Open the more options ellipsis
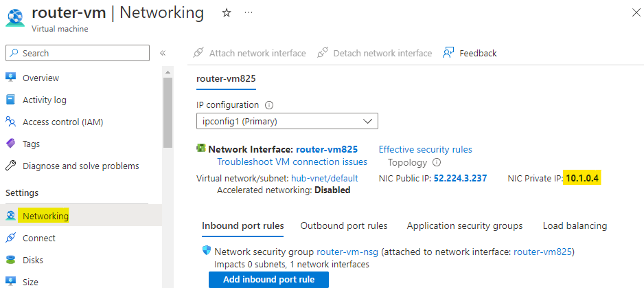644x288 pixels. 248,13
